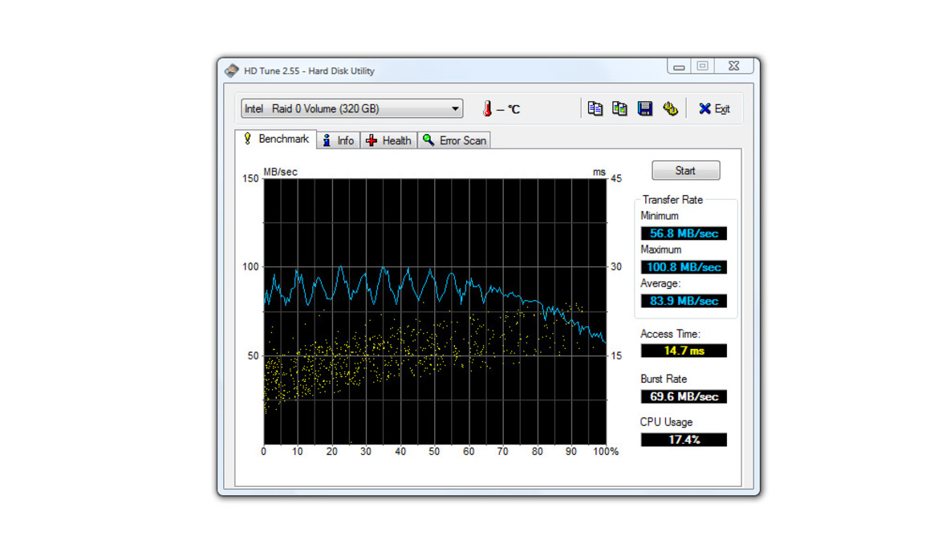The width and height of the screenshot is (938, 560).
Task: Click the HD Tune 2.55 window title
Action: coord(309,71)
